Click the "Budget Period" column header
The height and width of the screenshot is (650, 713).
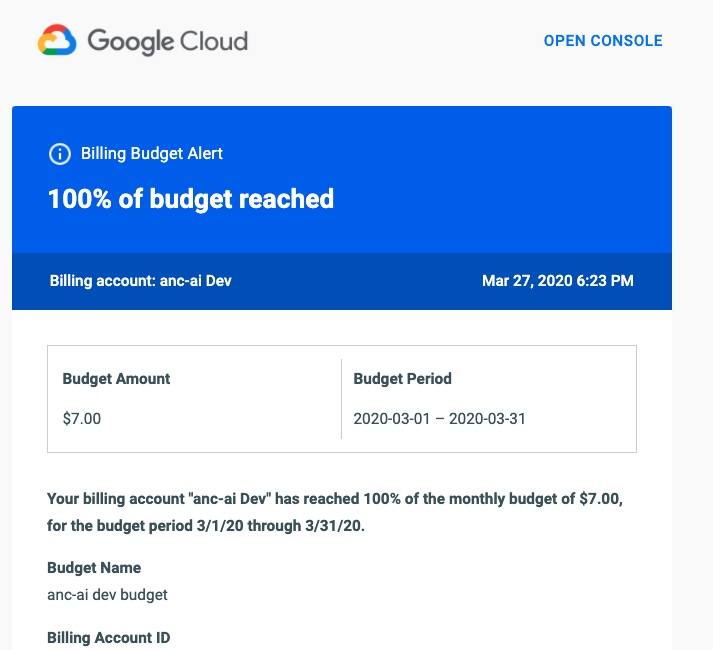(403, 379)
